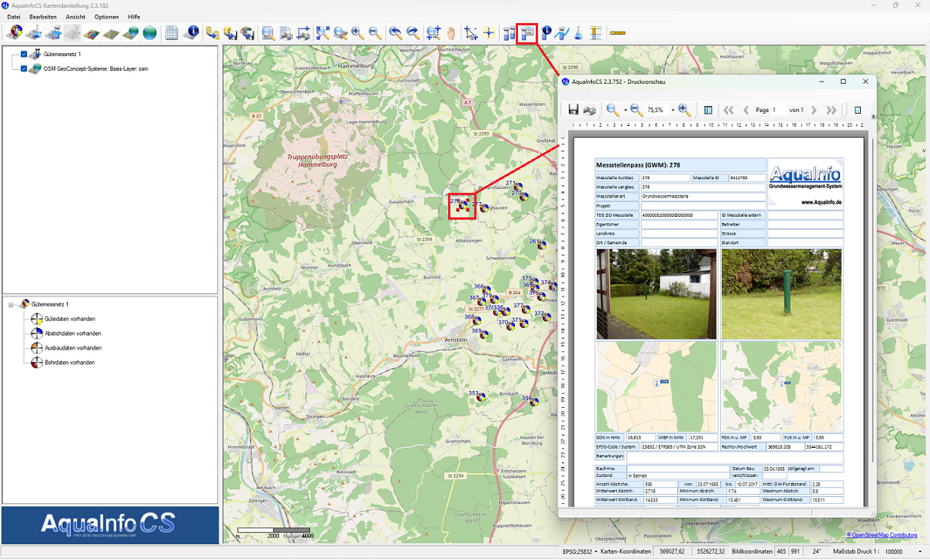
Task: Open the Hilfe menu
Action: (x=134, y=16)
